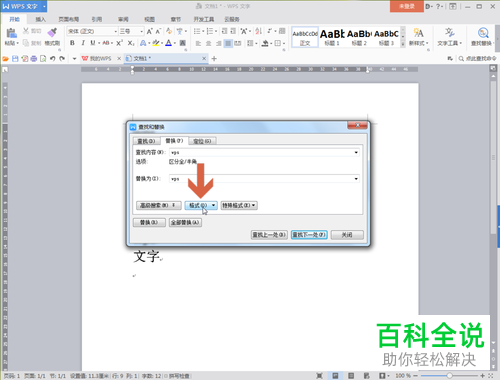Click the Undo arrow
The width and height of the screenshot is (500, 380).
pyautogui.click(x=52, y=59)
